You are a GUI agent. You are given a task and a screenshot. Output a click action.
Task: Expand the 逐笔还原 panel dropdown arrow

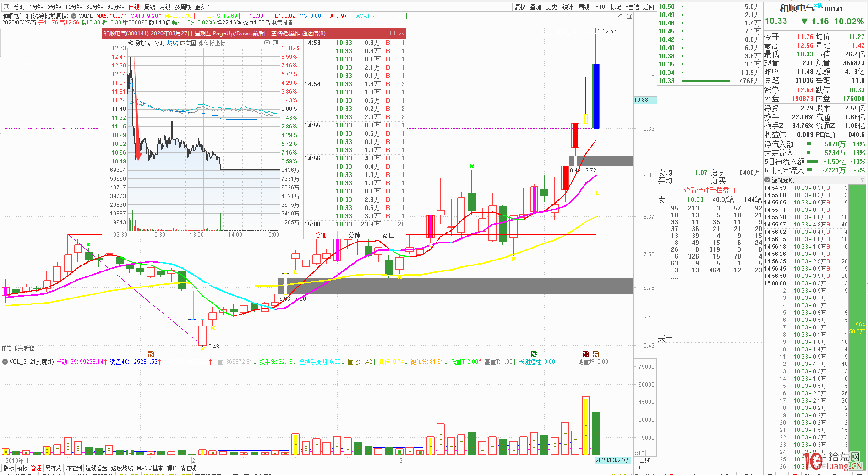[x=862, y=180]
